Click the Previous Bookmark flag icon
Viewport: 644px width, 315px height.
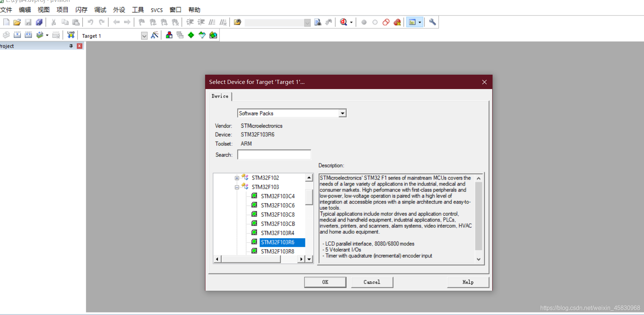click(x=153, y=22)
